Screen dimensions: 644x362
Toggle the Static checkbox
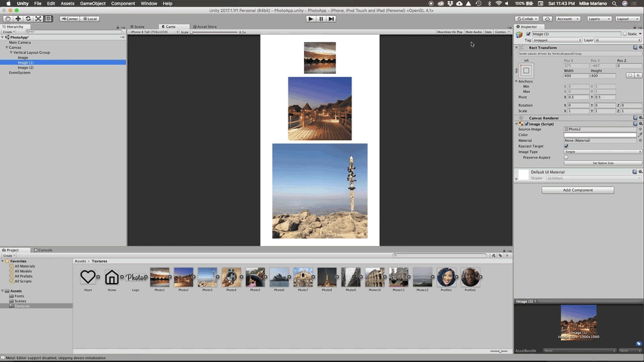tap(625, 34)
